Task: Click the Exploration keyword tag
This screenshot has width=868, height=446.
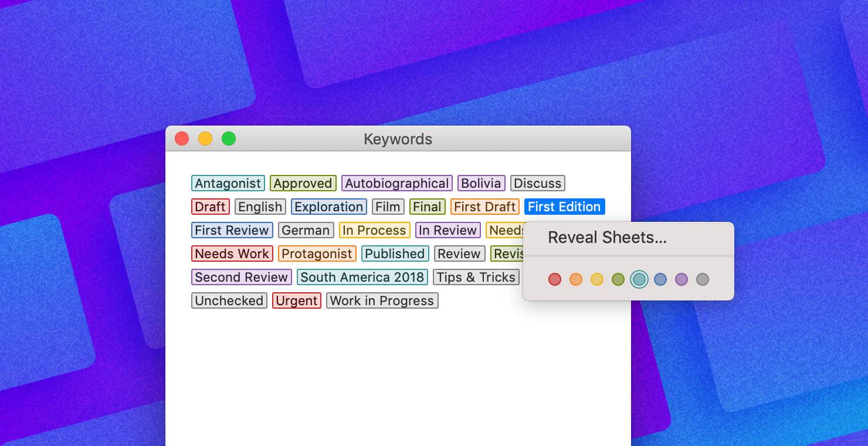Action: (329, 207)
